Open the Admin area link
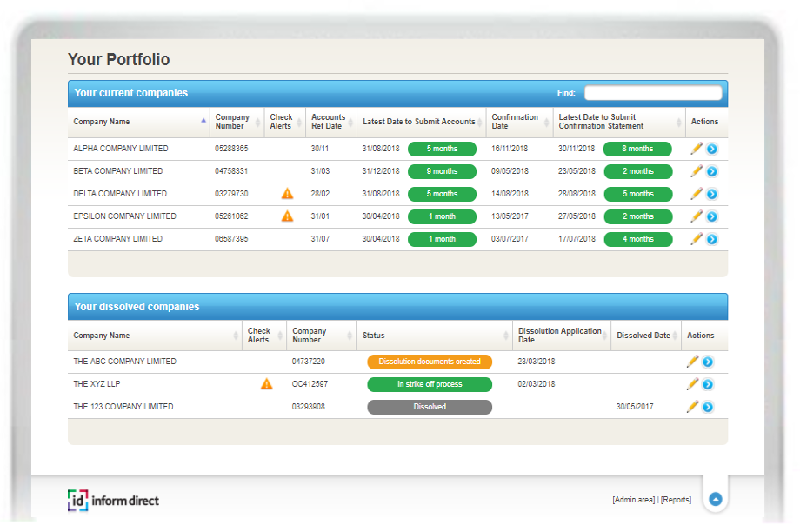 pos(633,500)
